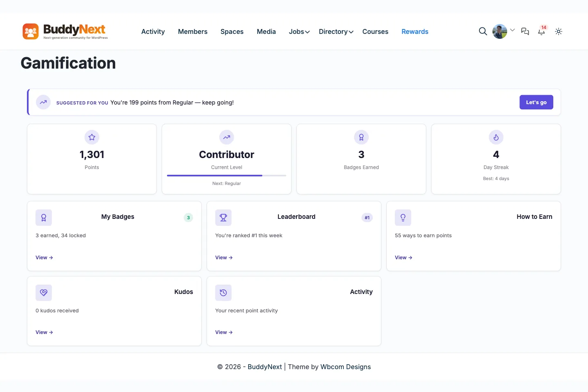Click the Leaderboard card title
The height and width of the screenshot is (392, 588).
click(296, 217)
